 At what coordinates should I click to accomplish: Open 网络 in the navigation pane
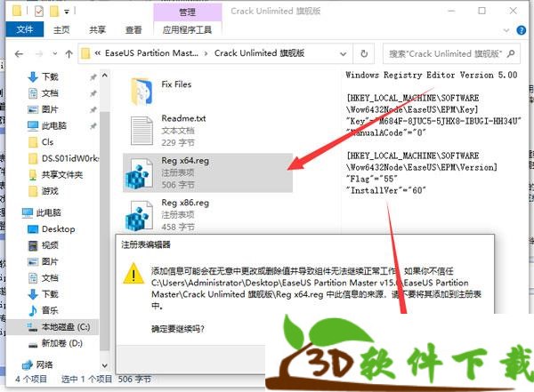click(44, 365)
